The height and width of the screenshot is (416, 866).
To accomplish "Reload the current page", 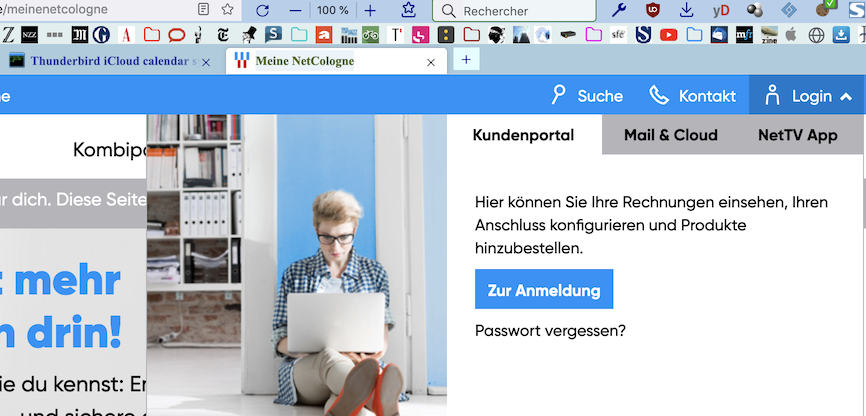I will coord(262,10).
